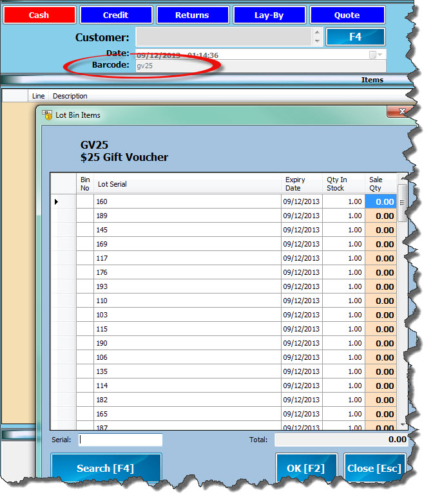Select lot serial 135 row
The image size is (433, 504).
(x=223, y=371)
